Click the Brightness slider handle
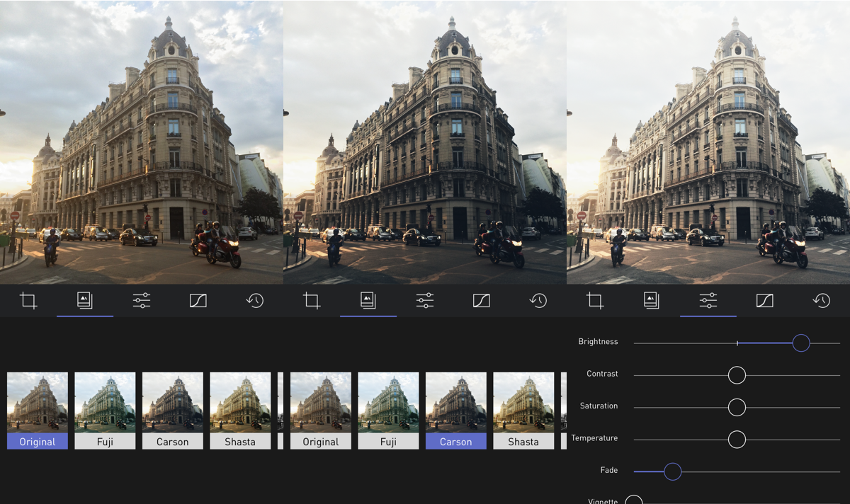The height and width of the screenshot is (504, 850). click(x=801, y=343)
